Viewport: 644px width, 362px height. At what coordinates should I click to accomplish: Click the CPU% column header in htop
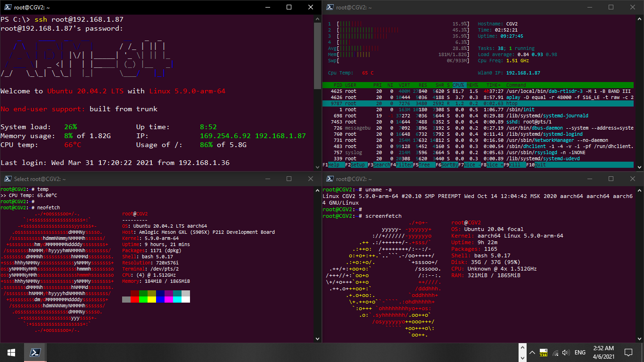click(x=458, y=85)
